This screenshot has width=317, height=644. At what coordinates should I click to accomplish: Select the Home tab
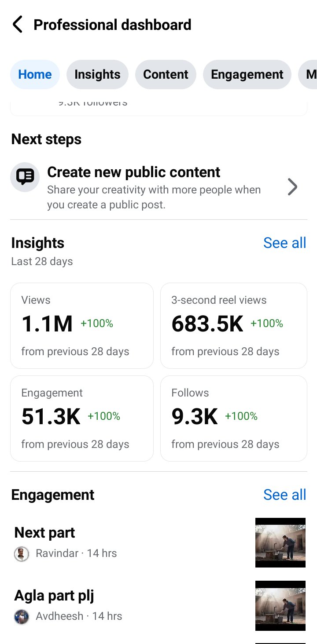tap(35, 74)
